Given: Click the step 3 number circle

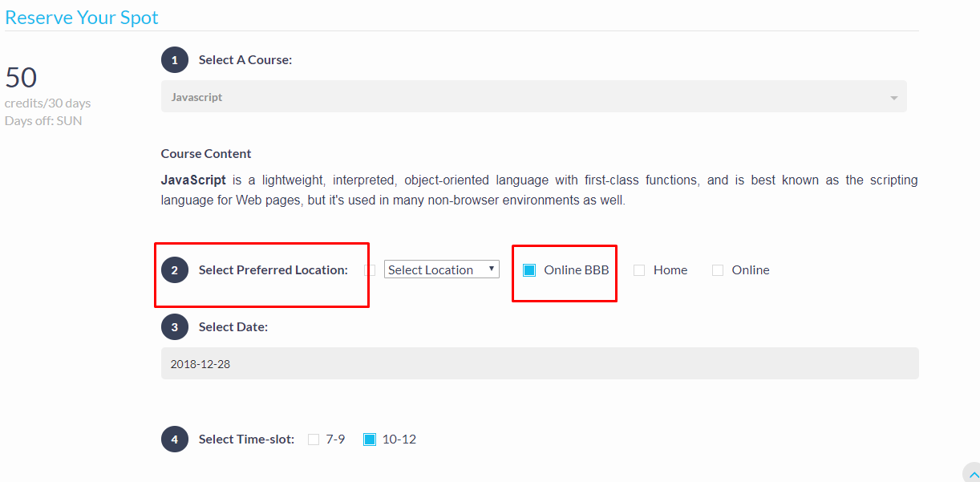Looking at the screenshot, I should (x=175, y=327).
